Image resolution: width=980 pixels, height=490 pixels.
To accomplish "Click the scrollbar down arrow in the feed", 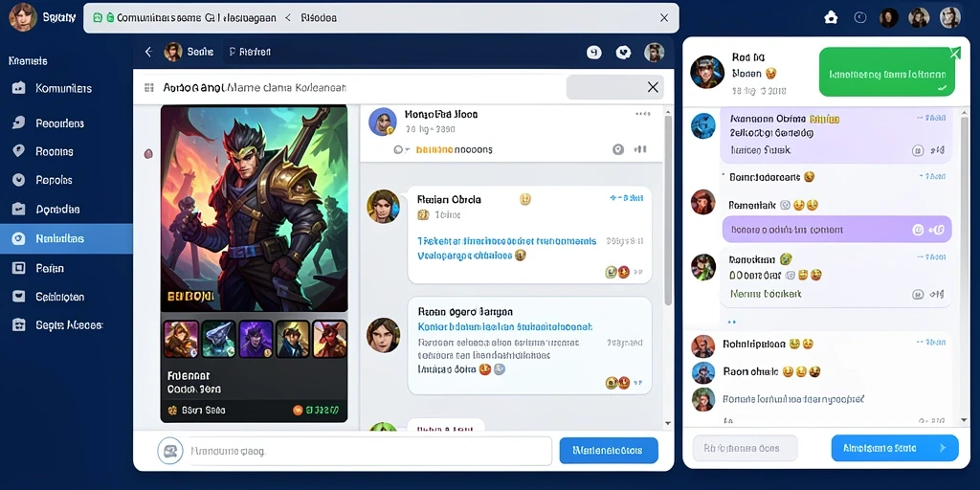I will click(667, 423).
